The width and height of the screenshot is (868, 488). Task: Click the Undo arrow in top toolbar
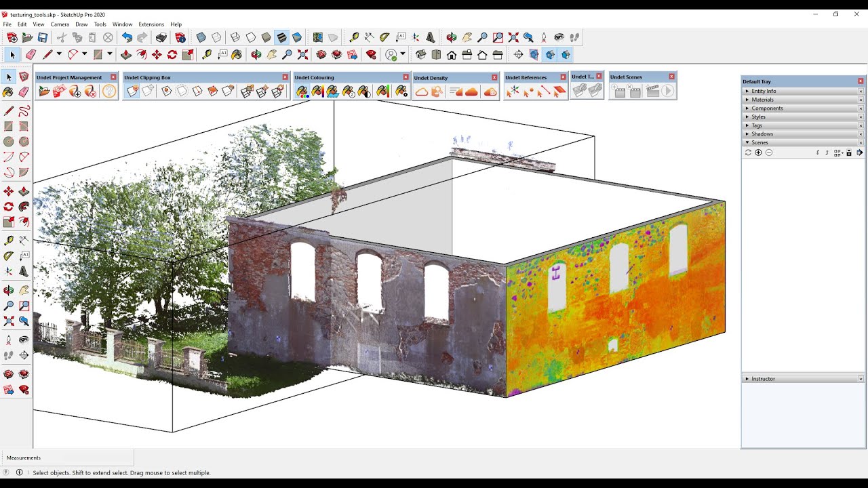(127, 37)
